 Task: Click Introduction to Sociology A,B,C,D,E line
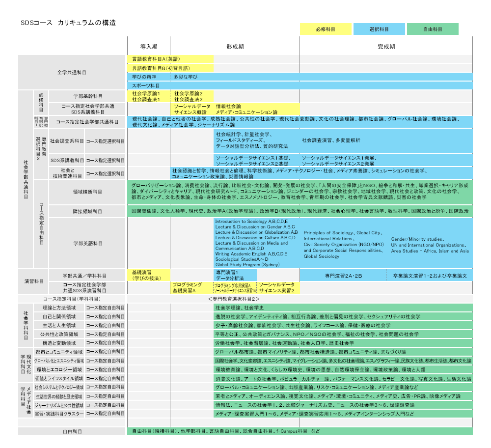[x=251, y=222]
